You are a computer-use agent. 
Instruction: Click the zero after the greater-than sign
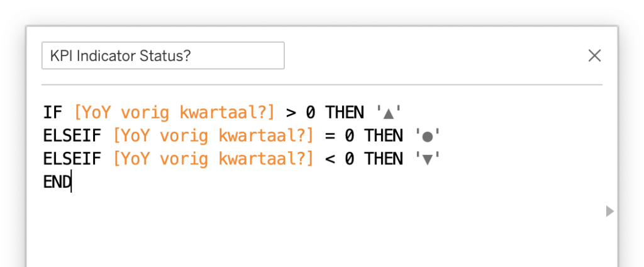point(310,113)
